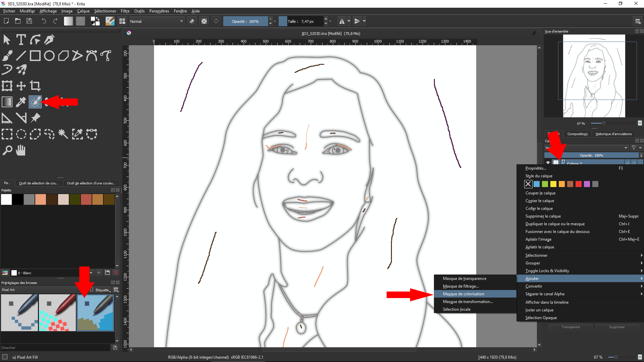Select the Crop tool
The height and width of the screenshot is (362, 644).
(x=35, y=86)
